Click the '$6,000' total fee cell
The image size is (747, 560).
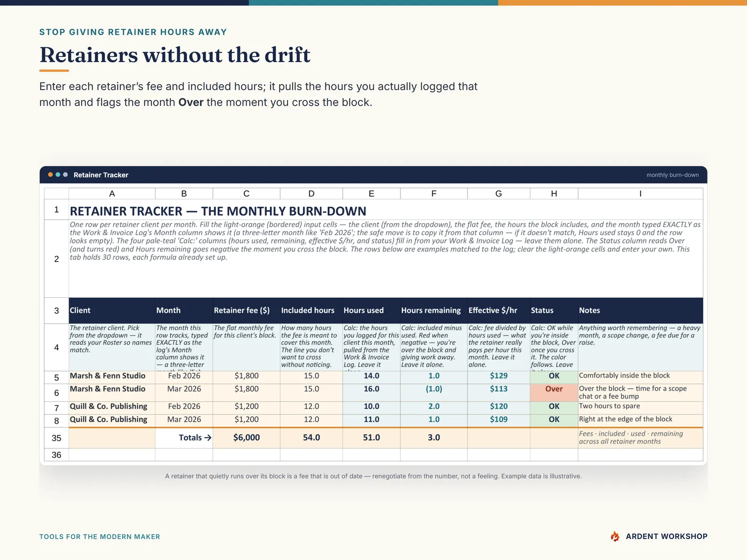coord(247,438)
